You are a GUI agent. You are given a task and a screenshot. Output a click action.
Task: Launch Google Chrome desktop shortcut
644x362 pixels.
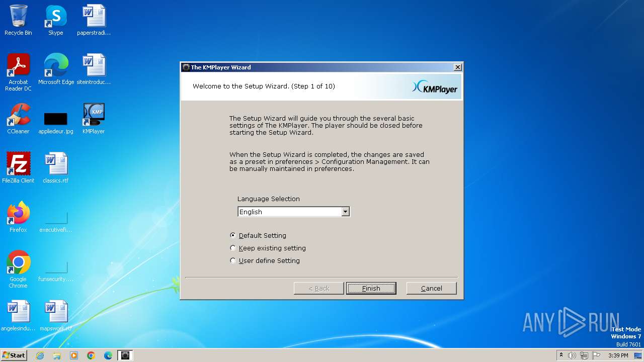18,269
